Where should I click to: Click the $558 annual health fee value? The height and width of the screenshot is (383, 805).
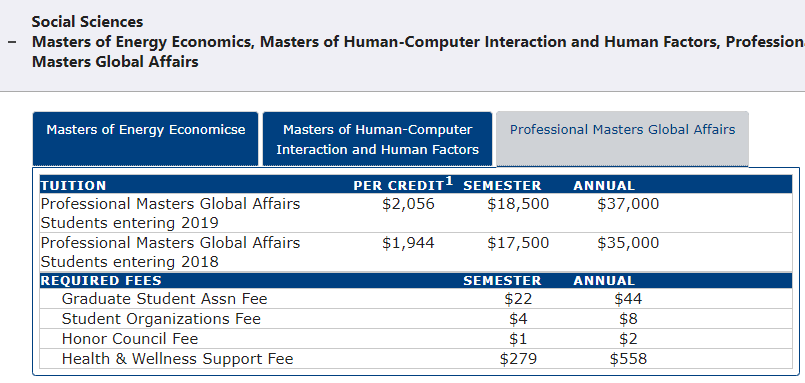click(x=628, y=358)
